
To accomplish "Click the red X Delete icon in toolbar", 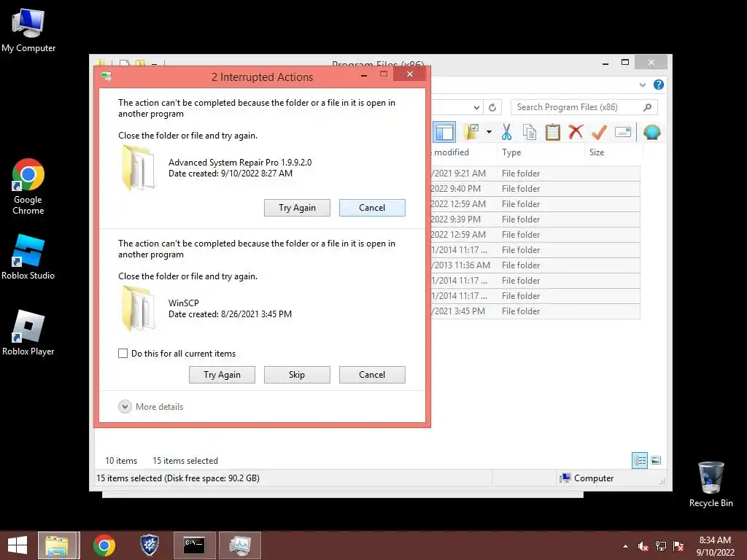I will 576,131.
